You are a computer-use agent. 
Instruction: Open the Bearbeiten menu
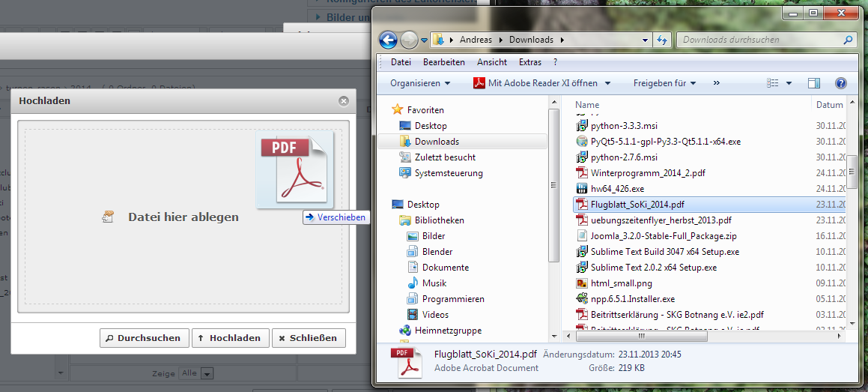(443, 62)
